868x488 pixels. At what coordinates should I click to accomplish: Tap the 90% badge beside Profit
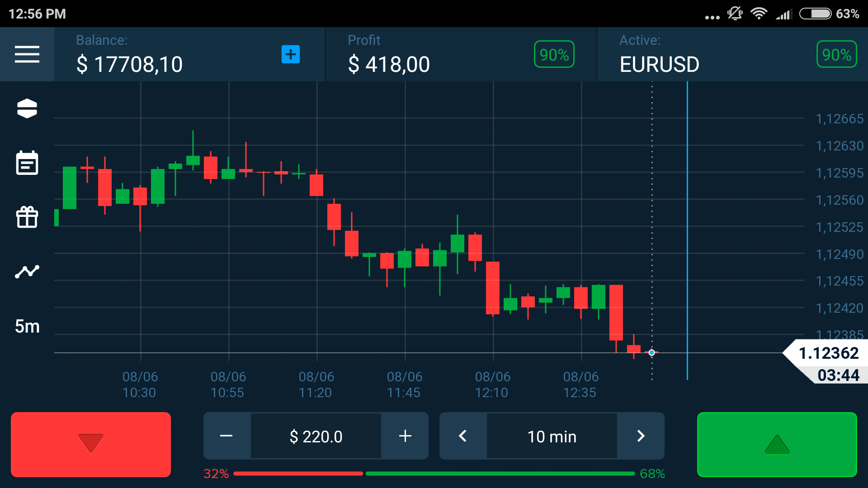point(554,55)
